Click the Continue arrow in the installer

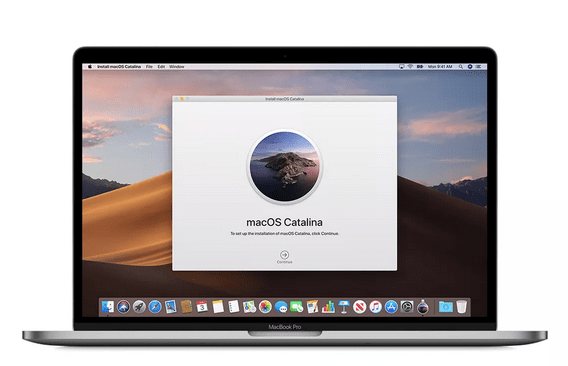coord(284,254)
